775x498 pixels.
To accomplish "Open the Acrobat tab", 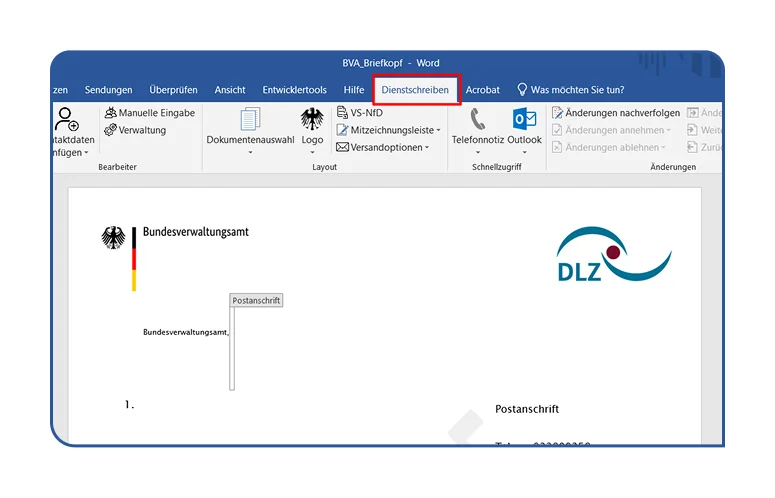I will tap(482, 90).
